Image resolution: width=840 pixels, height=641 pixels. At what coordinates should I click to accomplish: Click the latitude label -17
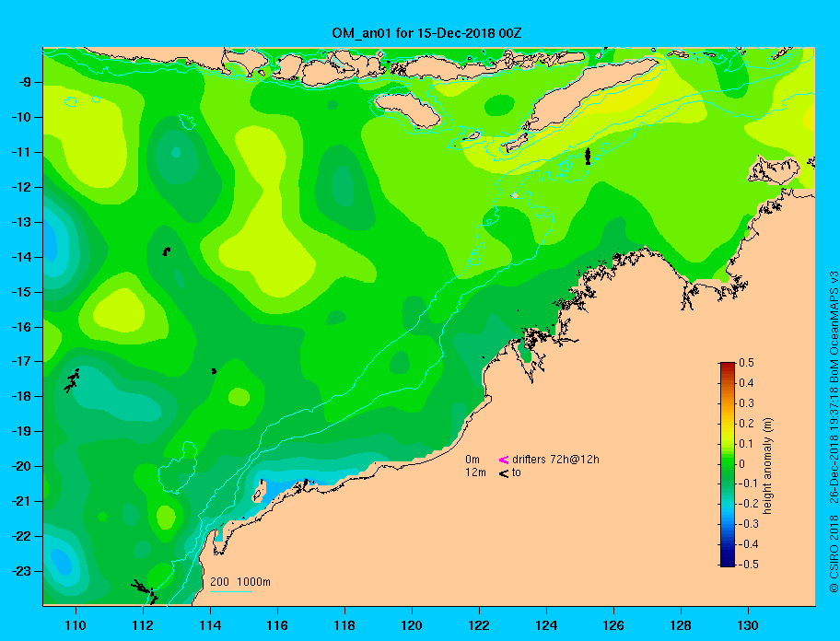coord(21,361)
